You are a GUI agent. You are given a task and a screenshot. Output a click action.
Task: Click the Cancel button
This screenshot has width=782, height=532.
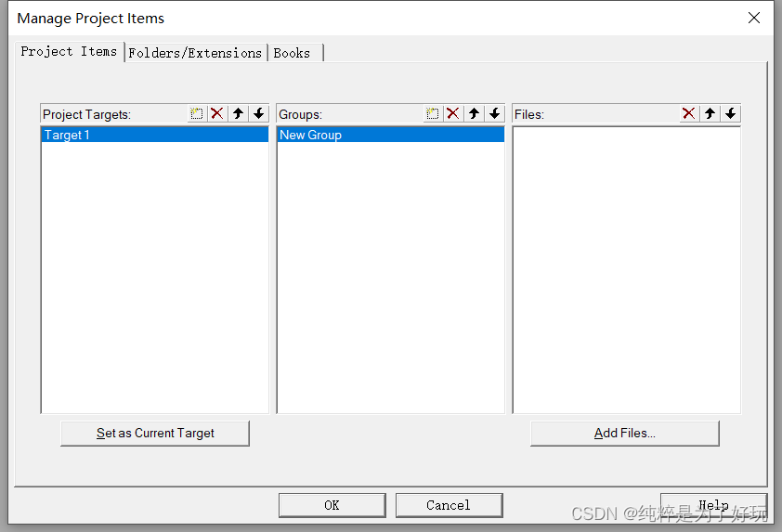click(x=449, y=505)
